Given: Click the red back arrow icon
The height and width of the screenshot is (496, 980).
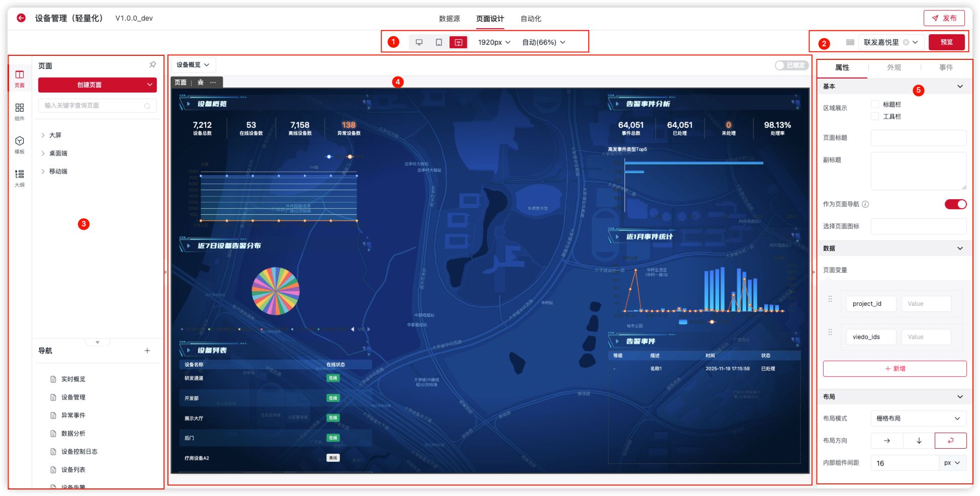Looking at the screenshot, I should (x=21, y=18).
